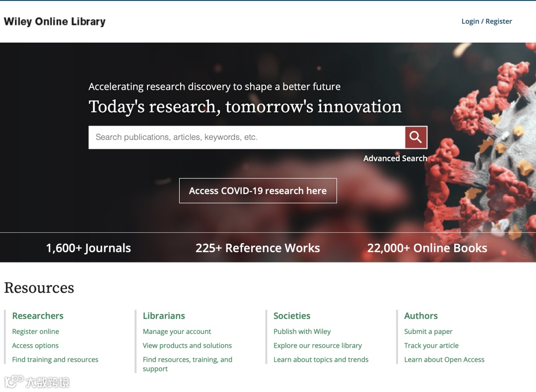536x392 pixels.
Task: Click Submit a paper link
Action: pyautogui.click(x=428, y=331)
